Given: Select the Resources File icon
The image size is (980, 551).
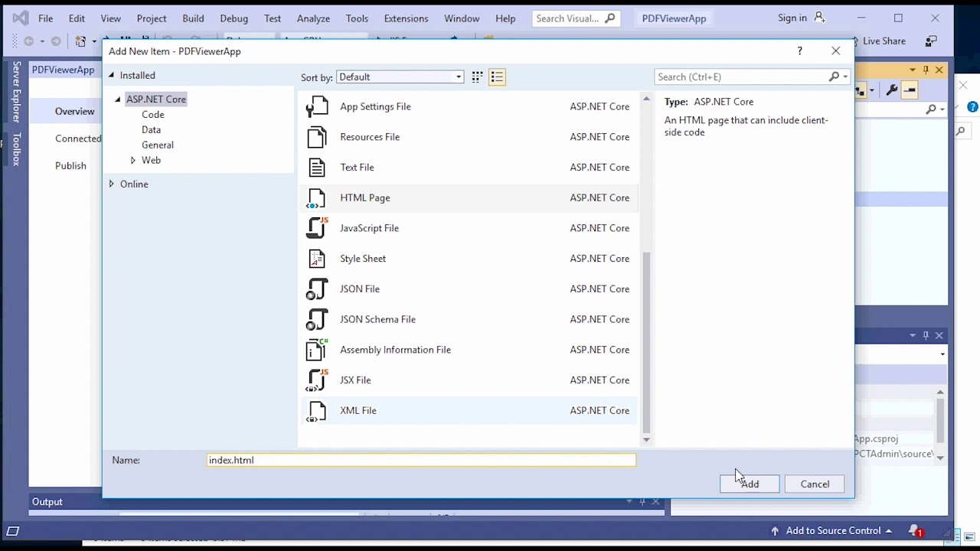Looking at the screenshot, I should (317, 137).
